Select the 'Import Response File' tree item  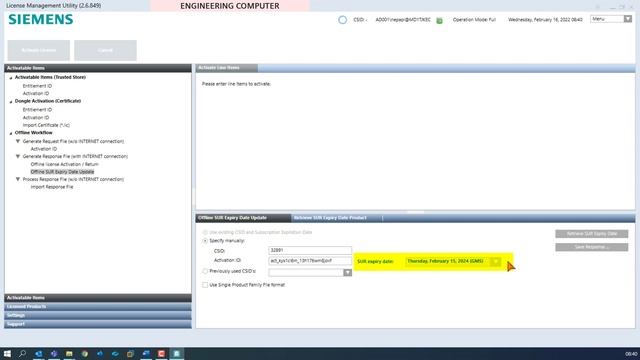click(x=52, y=187)
